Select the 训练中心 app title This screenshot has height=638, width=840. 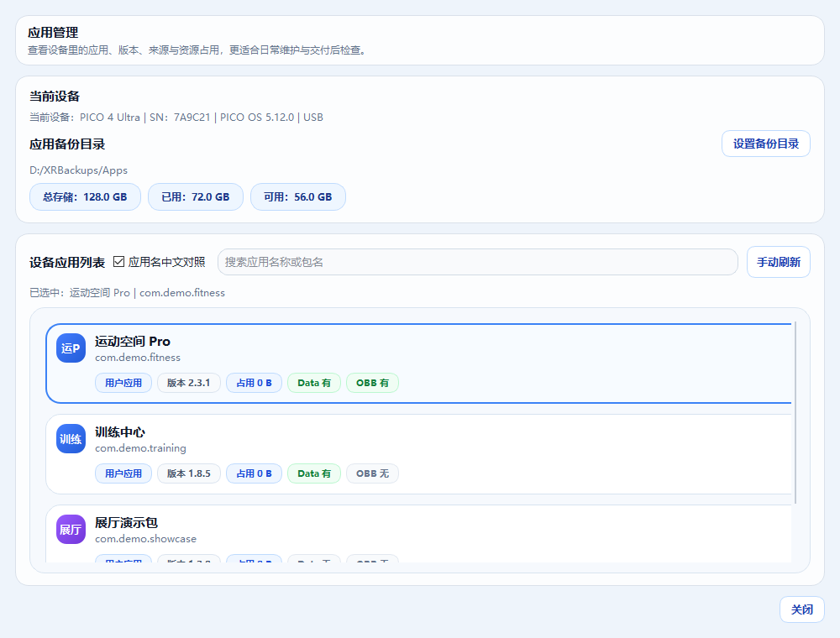tap(120, 432)
